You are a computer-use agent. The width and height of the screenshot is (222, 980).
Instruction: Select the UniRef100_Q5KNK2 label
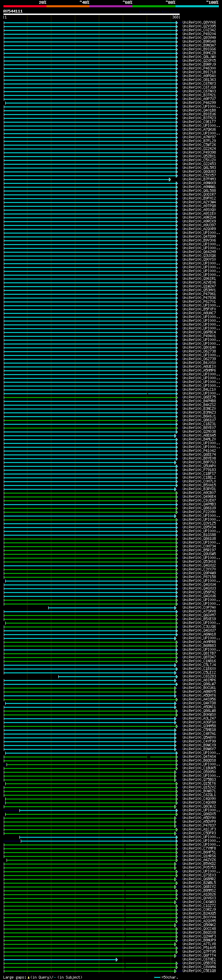[199, 925]
